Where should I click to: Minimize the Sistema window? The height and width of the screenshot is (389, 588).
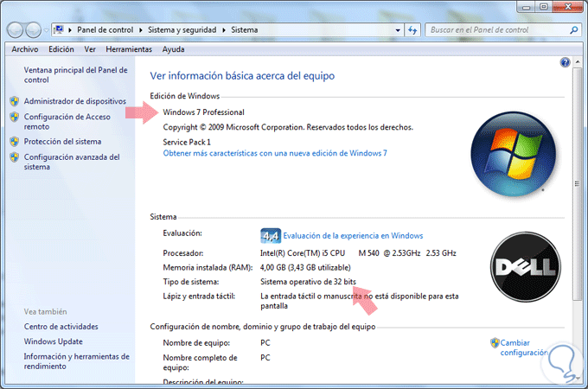tap(526, 7)
